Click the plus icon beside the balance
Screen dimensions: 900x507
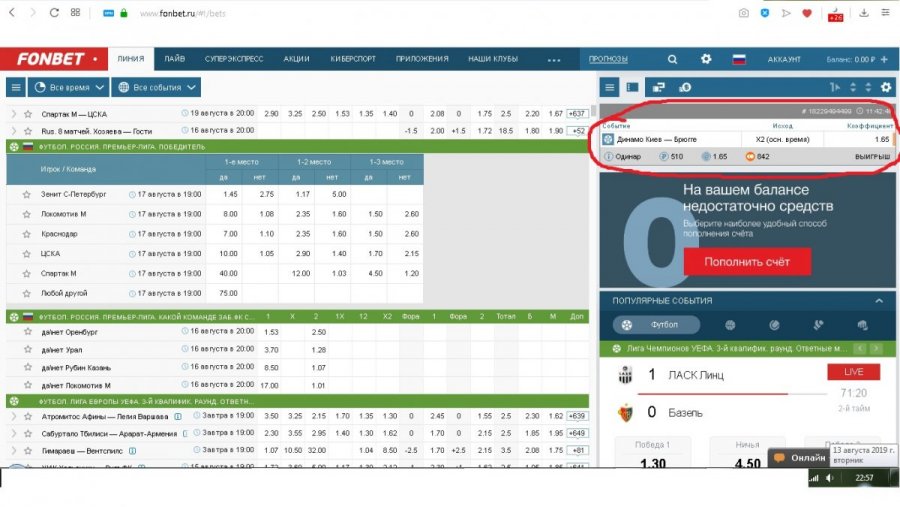(884, 59)
